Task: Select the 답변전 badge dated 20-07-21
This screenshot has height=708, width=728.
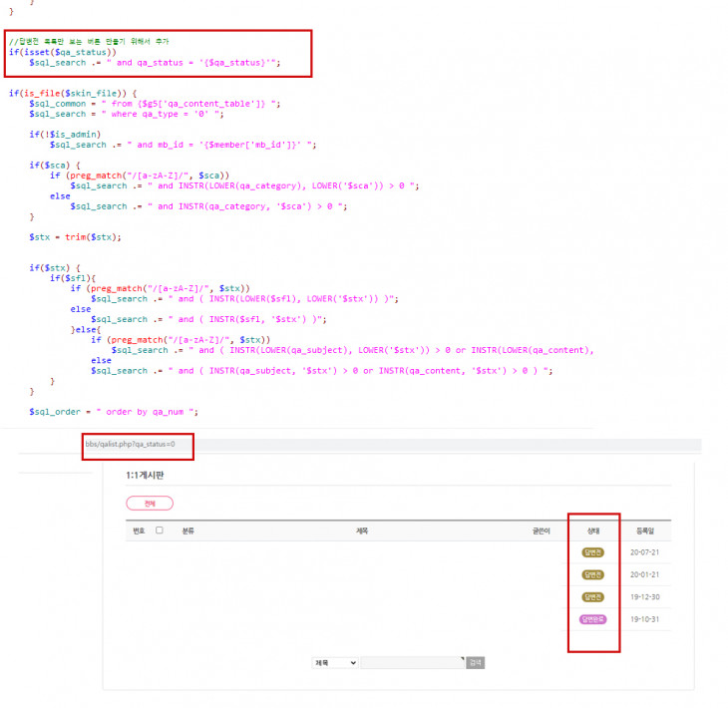Action: click(x=593, y=552)
